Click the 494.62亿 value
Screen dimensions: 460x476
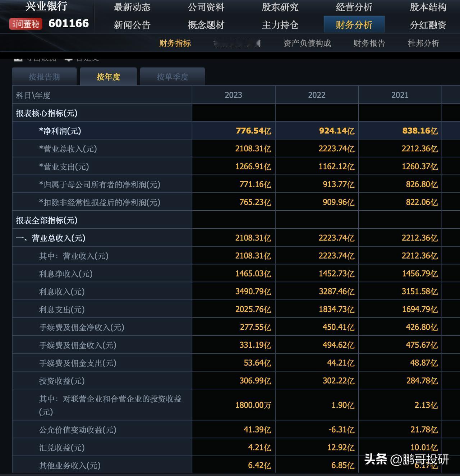point(339,345)
